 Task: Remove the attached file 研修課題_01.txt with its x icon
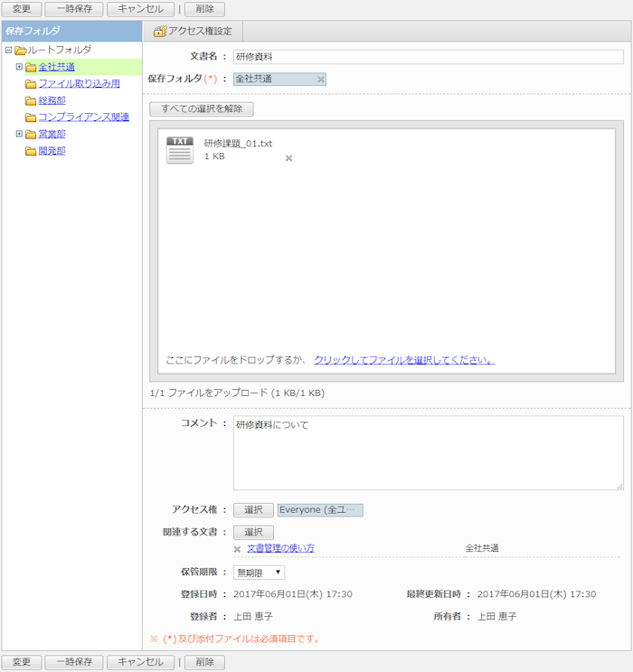(289, 158)
